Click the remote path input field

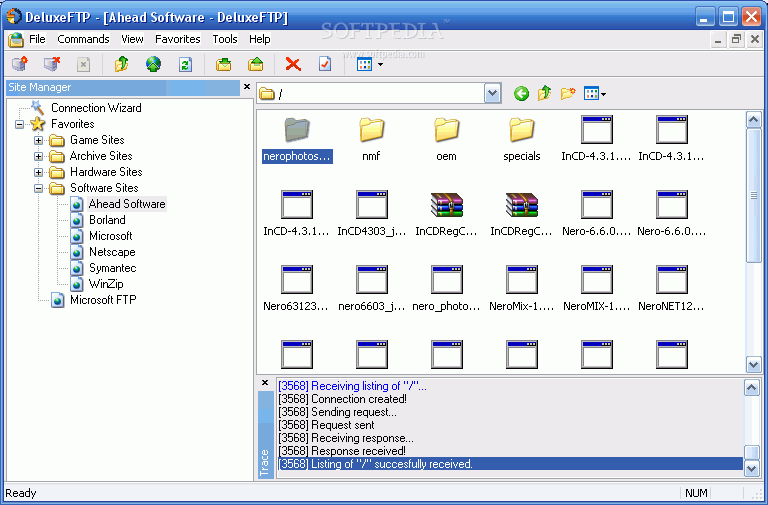point(371,93)
